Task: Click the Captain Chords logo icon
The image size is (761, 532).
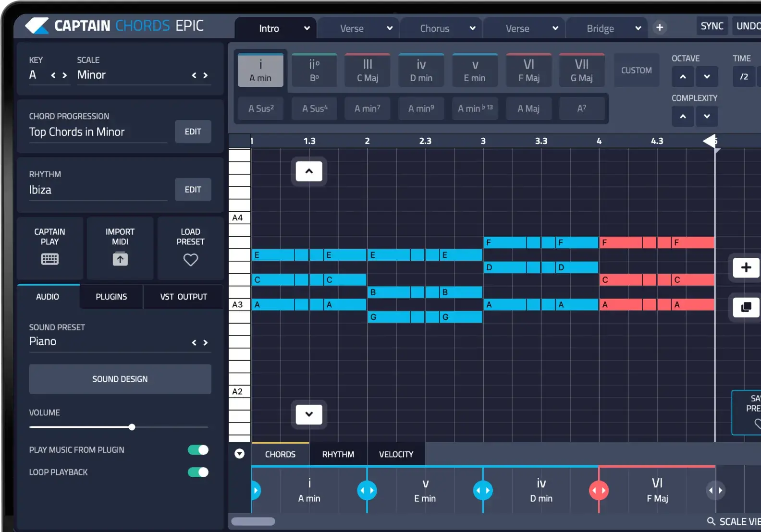Action: click(x=37, y=25)
